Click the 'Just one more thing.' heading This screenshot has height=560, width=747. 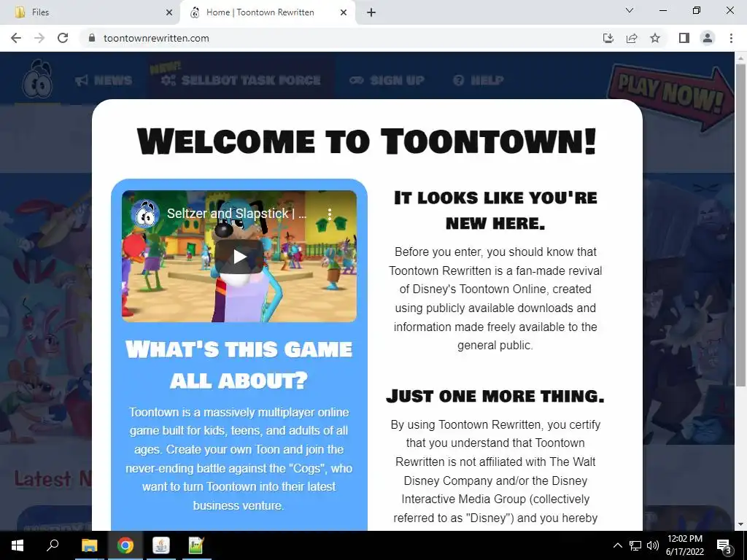[x=495, y=396]
